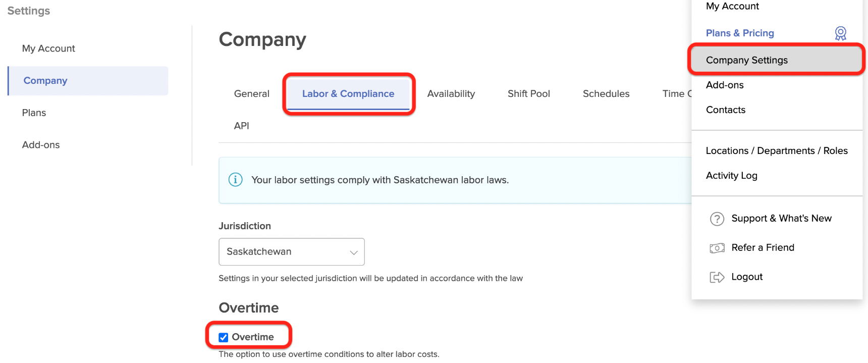
Task: Choose Company Settings from the menu
Action: [746, 60]
